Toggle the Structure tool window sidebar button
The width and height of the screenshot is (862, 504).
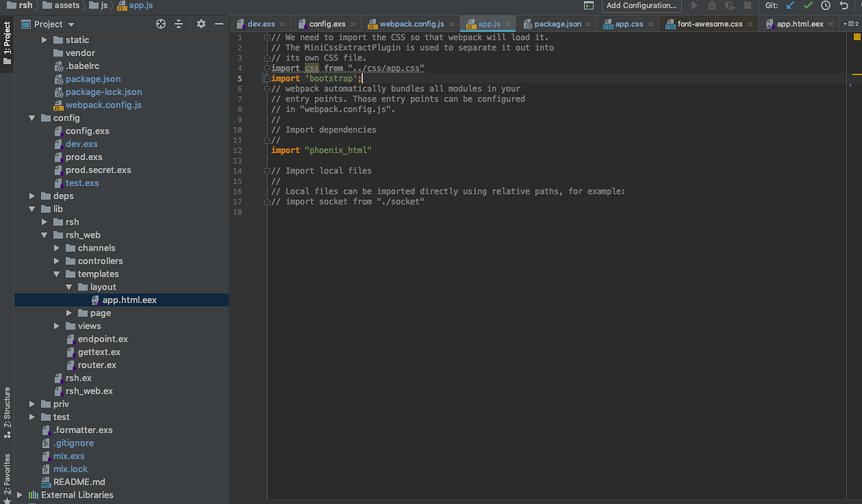pyautogui.click(x=7, y=412)
